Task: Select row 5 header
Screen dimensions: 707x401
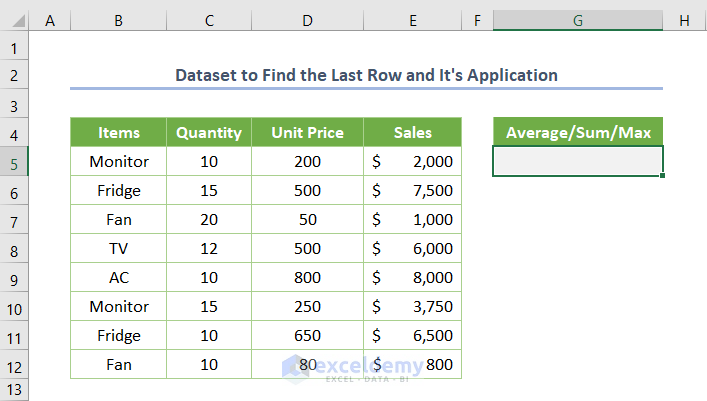Action: coord(15,162)
